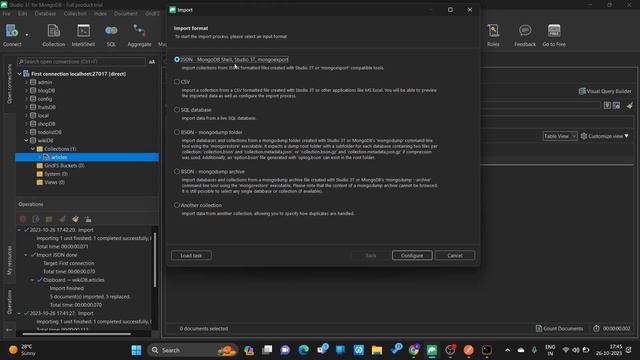Expand the blogDB database node
Screen dimensions: 640x360
[26, 91]
